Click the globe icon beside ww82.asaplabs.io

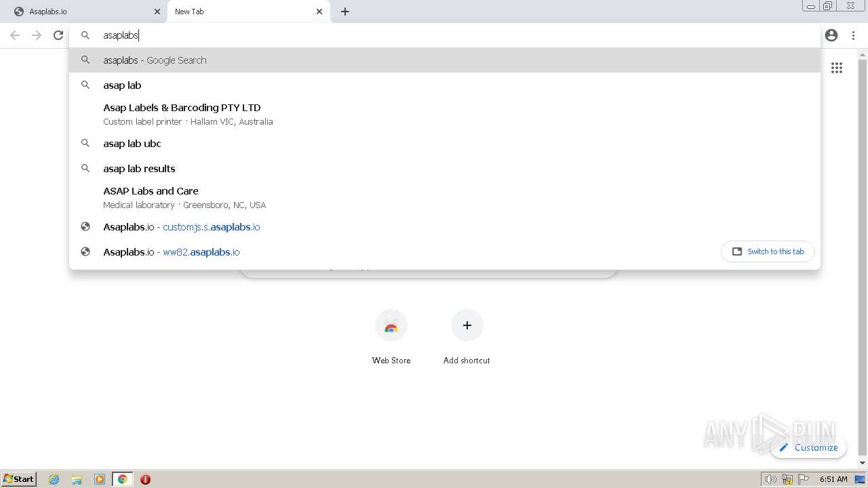[85, 252]
